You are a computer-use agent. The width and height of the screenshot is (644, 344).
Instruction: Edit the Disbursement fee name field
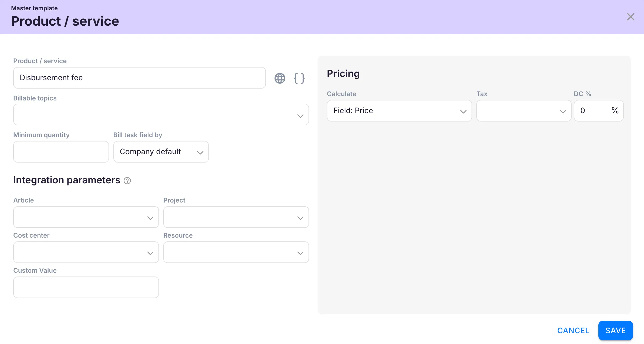pos(139,78)
